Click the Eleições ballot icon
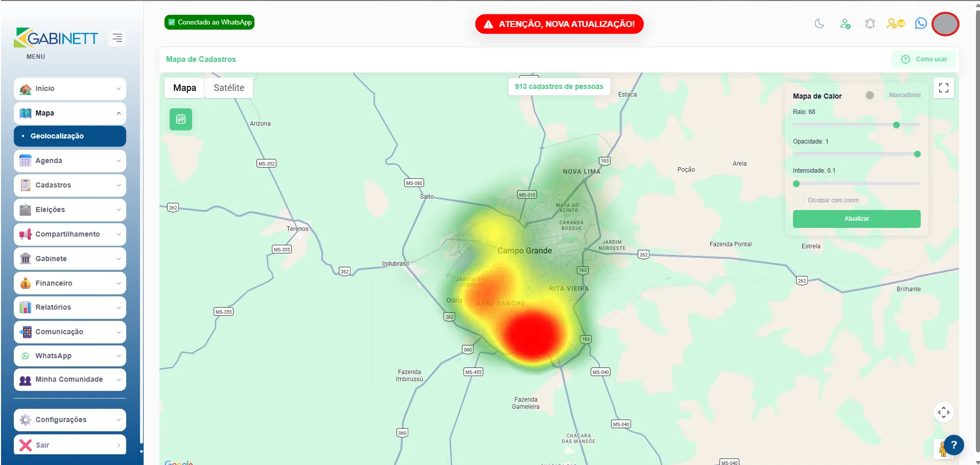This screenshot has width=980, height=465. point(26,210)
